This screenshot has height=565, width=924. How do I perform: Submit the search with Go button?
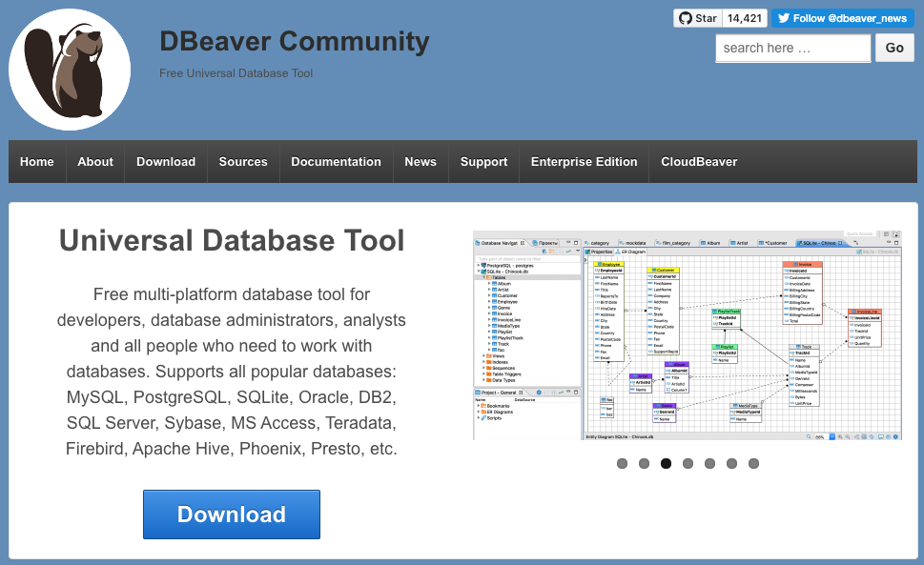pyautogui.click(x=893, y=49)
